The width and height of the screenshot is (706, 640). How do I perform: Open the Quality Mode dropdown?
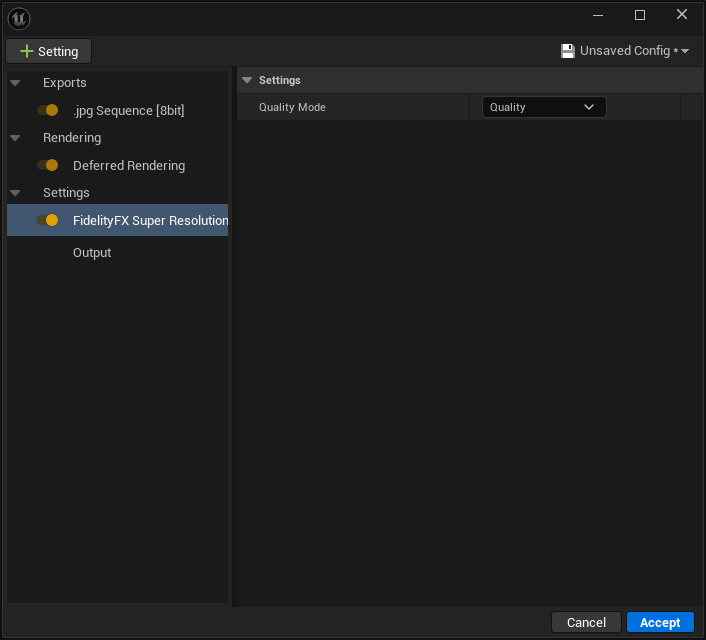coord(543,107)
